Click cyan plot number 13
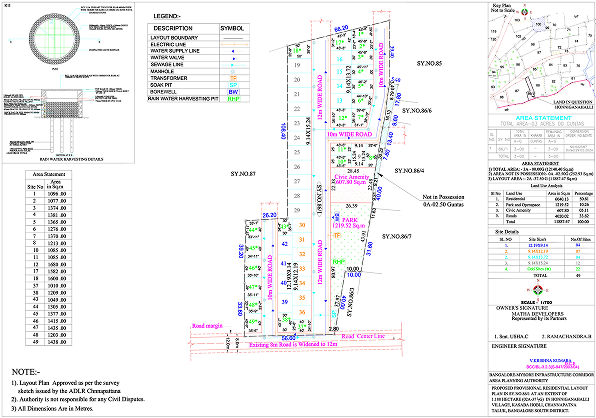The image size is (596, 418). click(339, 101)
